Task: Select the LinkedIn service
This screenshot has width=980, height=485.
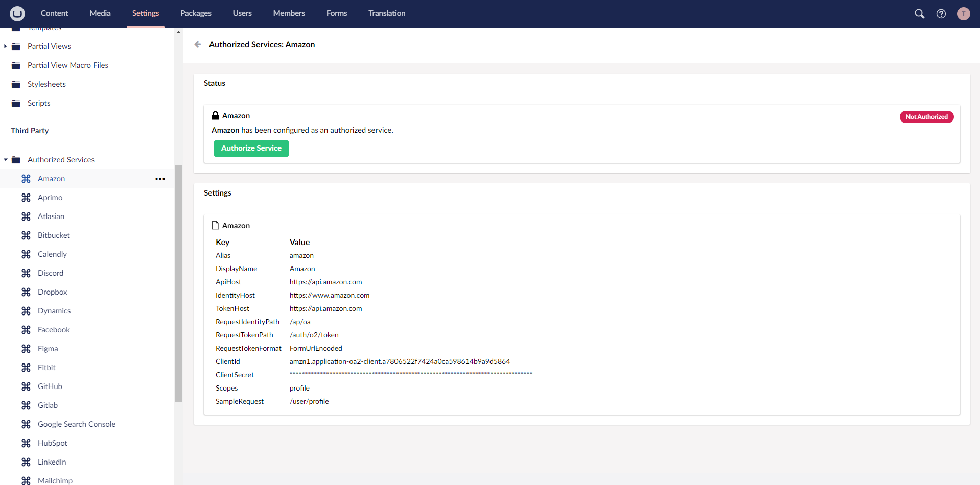Action: coord(52,462)
